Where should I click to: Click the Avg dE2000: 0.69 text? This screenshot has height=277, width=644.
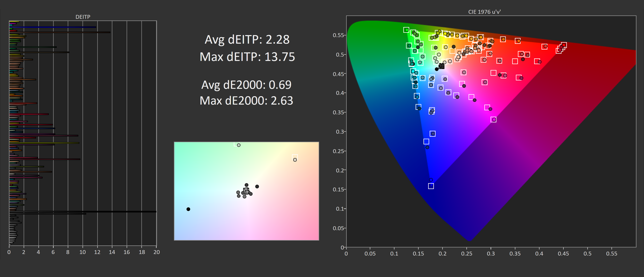point(246,85)
